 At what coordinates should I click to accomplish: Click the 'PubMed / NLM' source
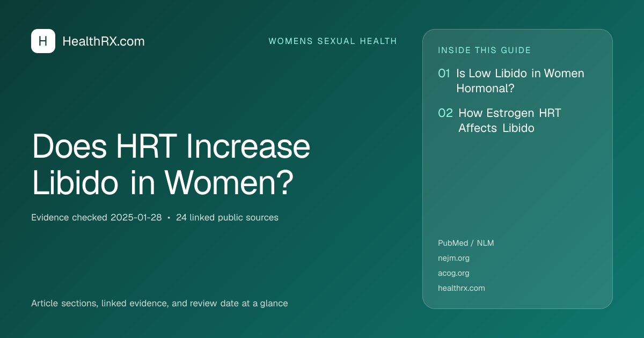tap(466, 243)
